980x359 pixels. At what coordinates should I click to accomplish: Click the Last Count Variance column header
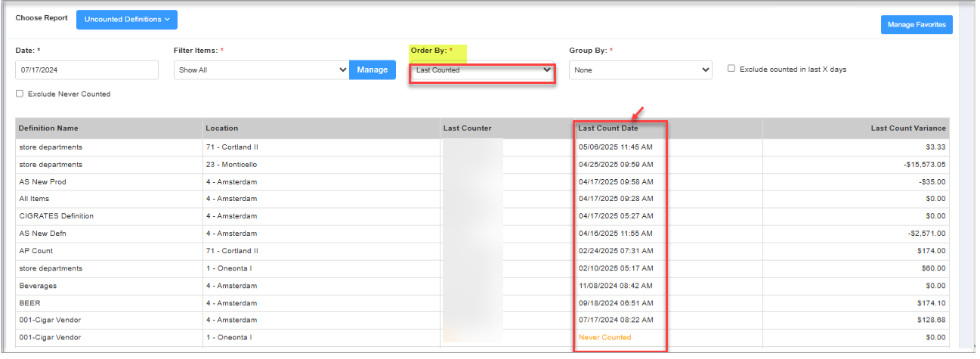907,128
